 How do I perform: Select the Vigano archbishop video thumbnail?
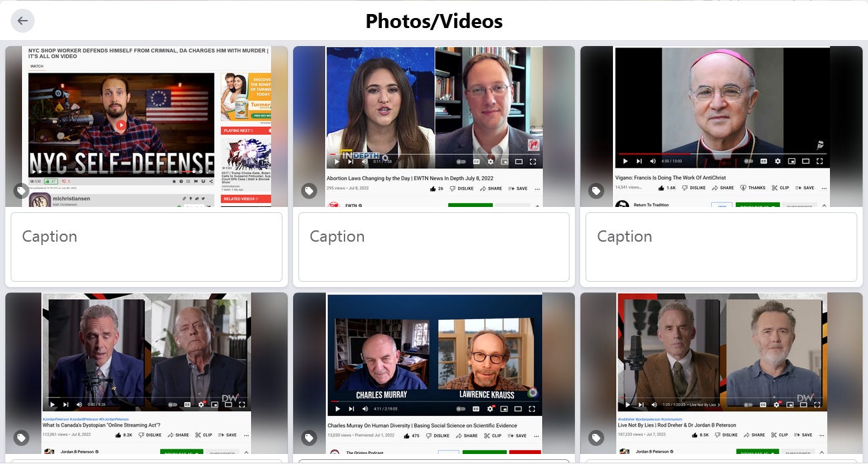(x=721, y=126)
